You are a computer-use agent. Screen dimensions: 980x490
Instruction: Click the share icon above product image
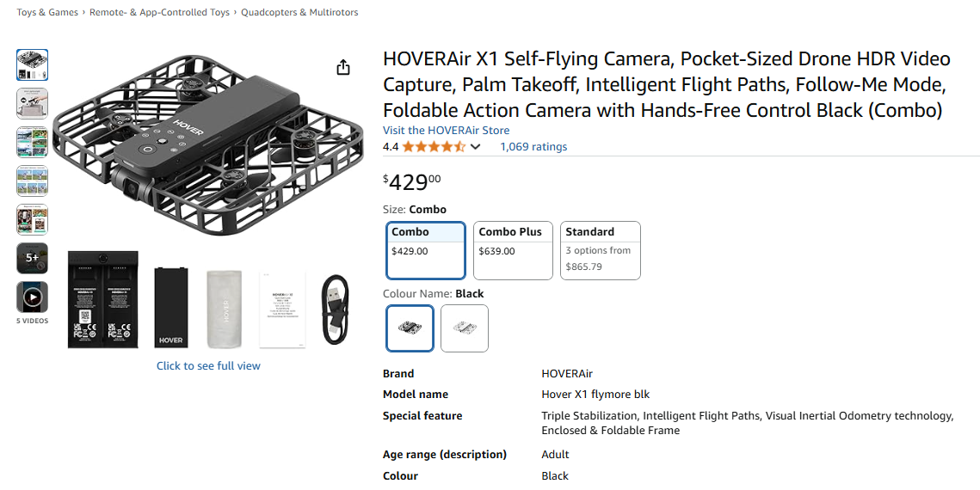click(x=343, y=67)
